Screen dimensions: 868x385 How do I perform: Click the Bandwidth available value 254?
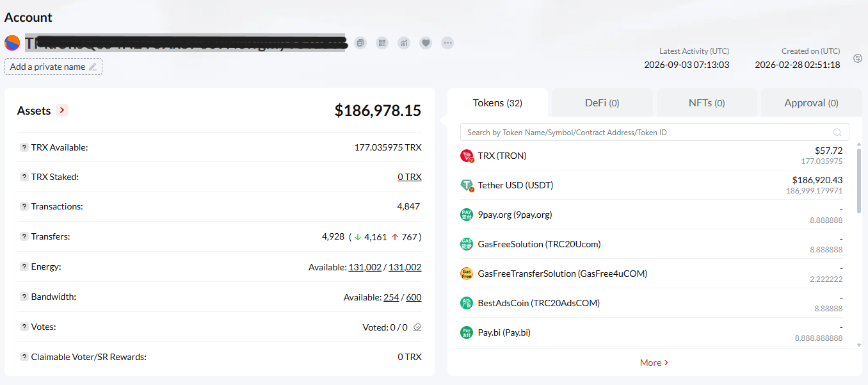click(x=391, y=297)
